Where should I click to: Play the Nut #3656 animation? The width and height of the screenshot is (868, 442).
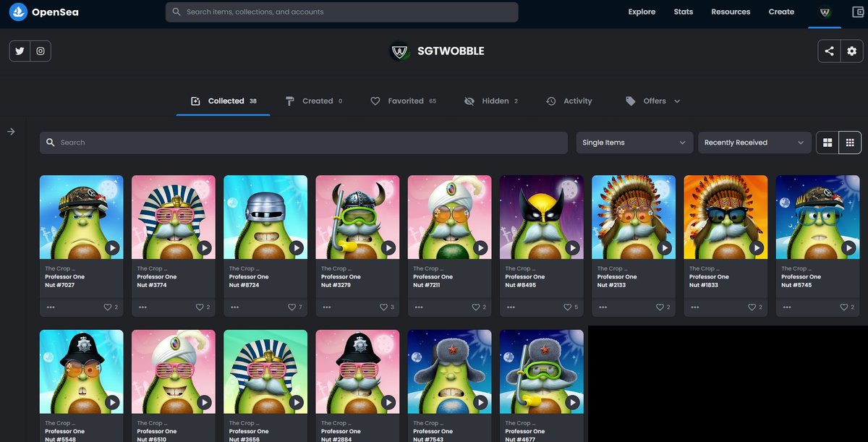click(x=297, y=403)
